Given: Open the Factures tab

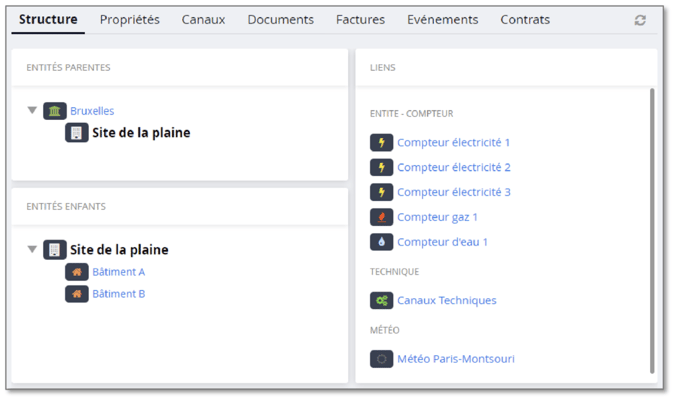Looking at the screenshot, I should tap(360, 20).
